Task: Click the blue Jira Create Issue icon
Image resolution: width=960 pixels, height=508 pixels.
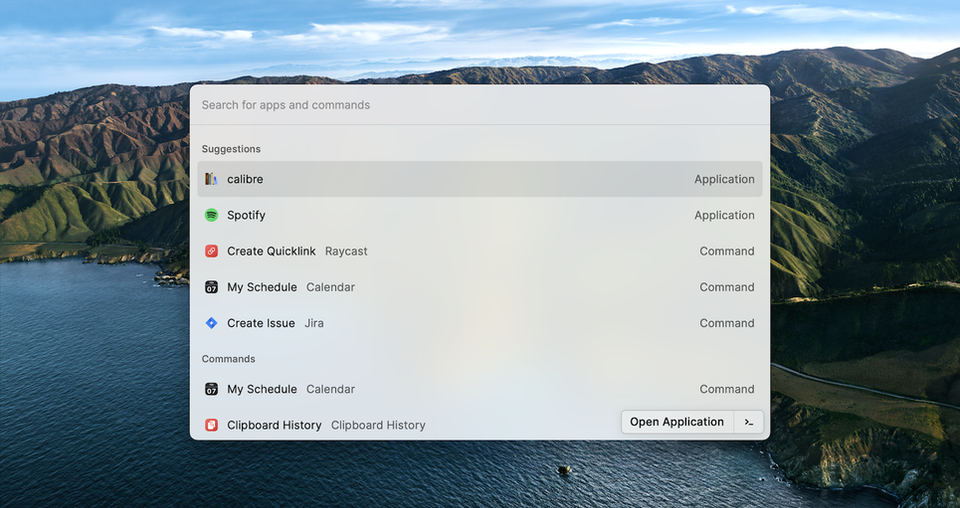Action: point(211,323)
